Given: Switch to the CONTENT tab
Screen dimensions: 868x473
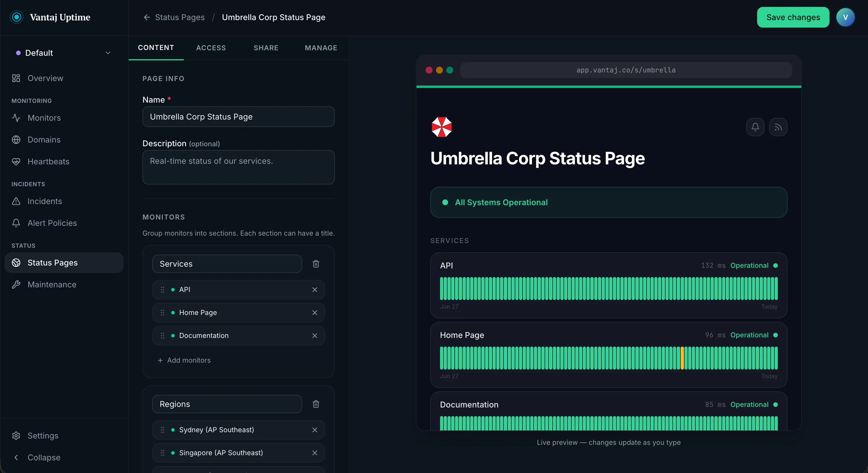Looking at the screenshot, I should pyautogui.click(x=156, y=47).
